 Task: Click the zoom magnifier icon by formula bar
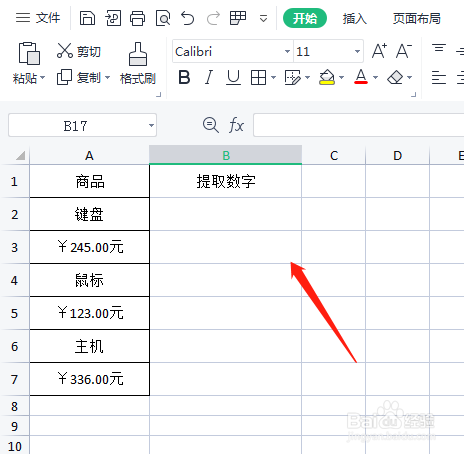pyautogui.click(x=211, y=125)
